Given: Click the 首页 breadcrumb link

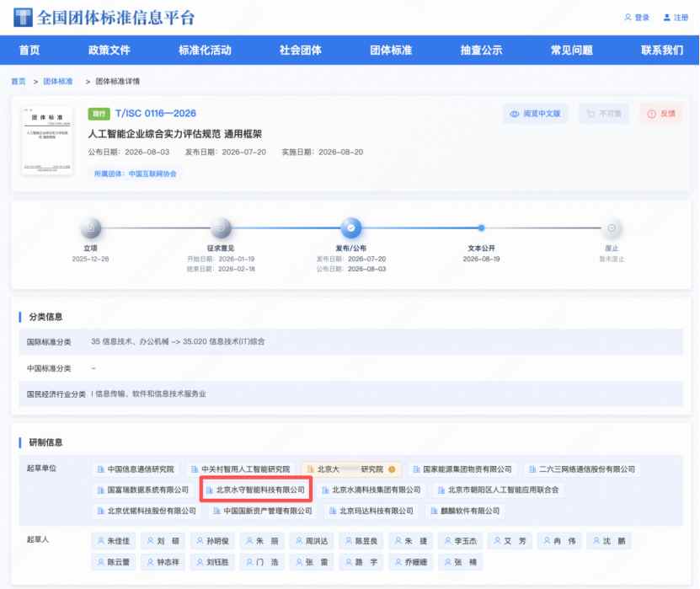Looking at the screenshot, I should [x=19, y=81].
